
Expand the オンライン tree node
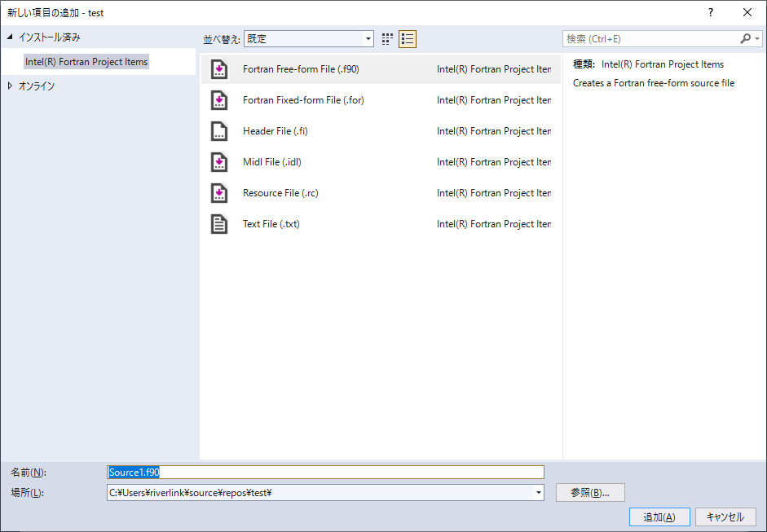click(x=11, y=86)
